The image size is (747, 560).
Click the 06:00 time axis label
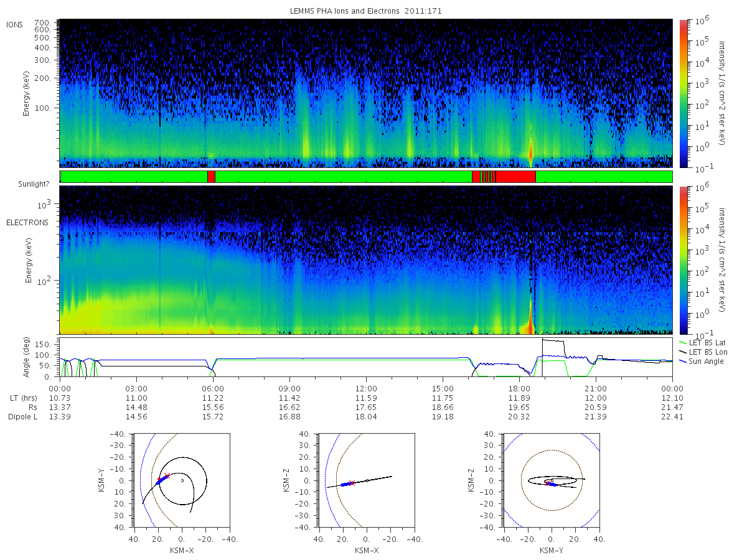click(213, 388)
